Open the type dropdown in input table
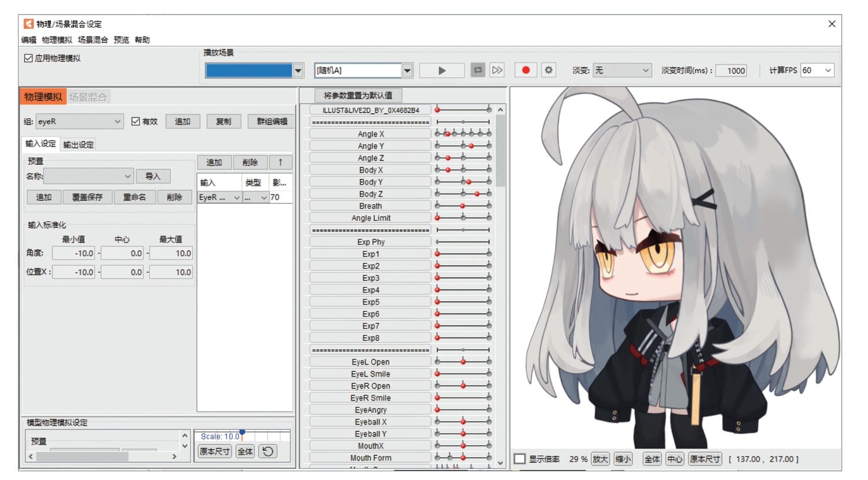 pos(255,197)
